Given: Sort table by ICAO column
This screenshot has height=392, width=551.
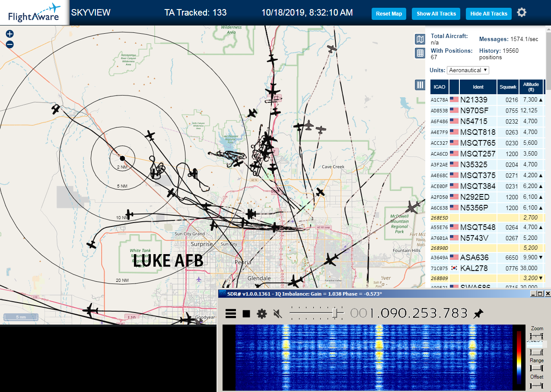Looking at the screenshot, I should click(439, 87).
